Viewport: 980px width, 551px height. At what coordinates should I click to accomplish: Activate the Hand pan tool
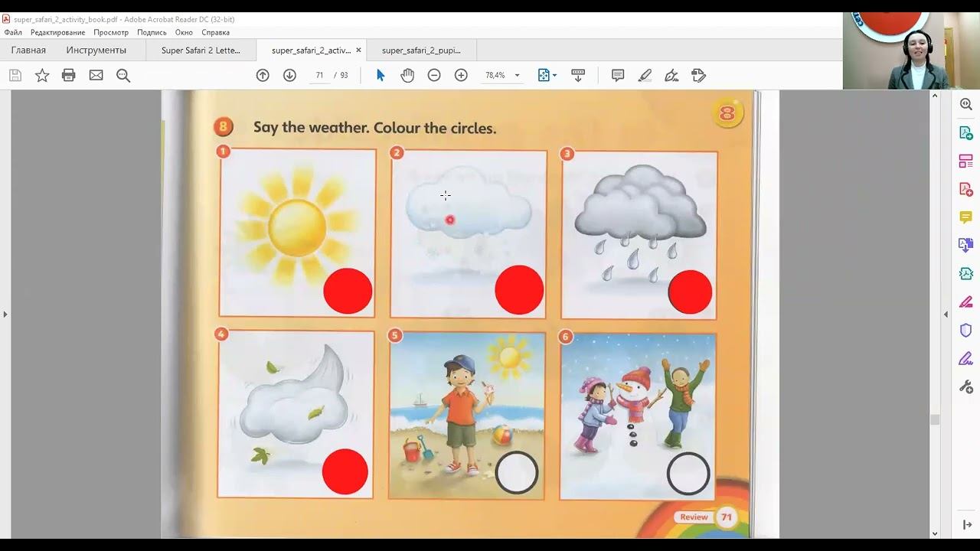[407, 75]
